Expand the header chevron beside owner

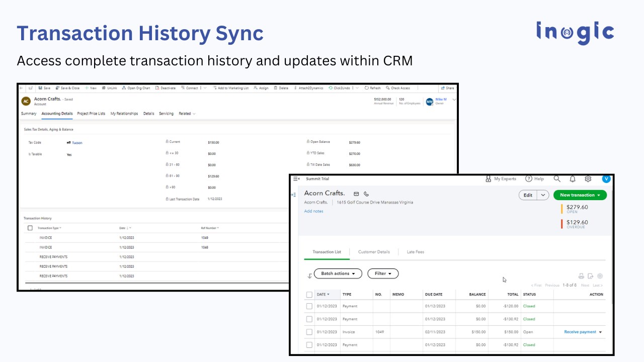(454, 100)
